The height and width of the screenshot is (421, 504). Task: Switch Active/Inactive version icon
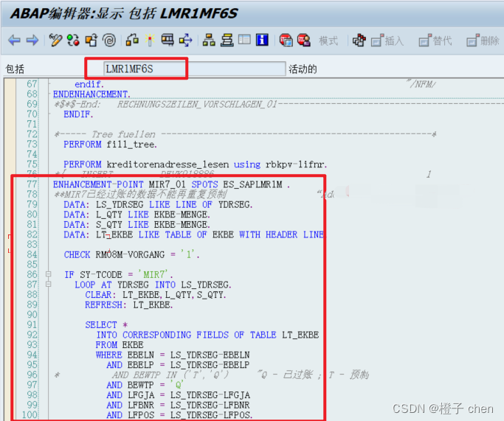[x=73, y=41]
